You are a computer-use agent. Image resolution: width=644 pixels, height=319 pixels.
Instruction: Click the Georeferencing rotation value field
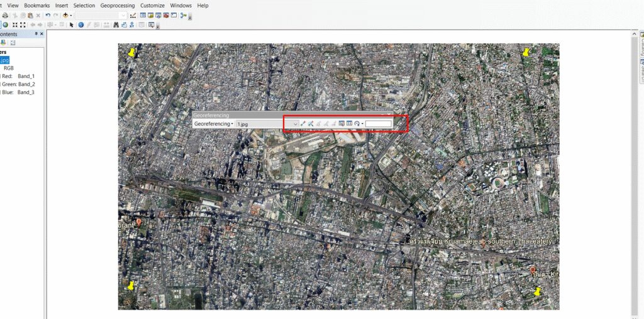click(x=378, y=124)
